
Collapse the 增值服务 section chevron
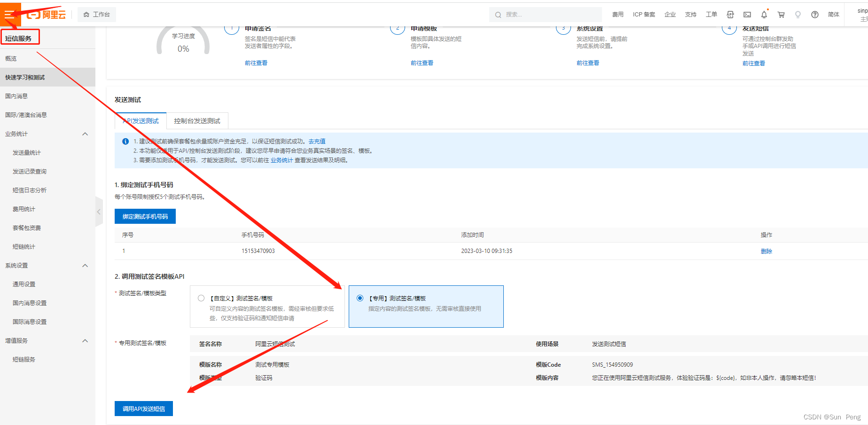(85, 341)
